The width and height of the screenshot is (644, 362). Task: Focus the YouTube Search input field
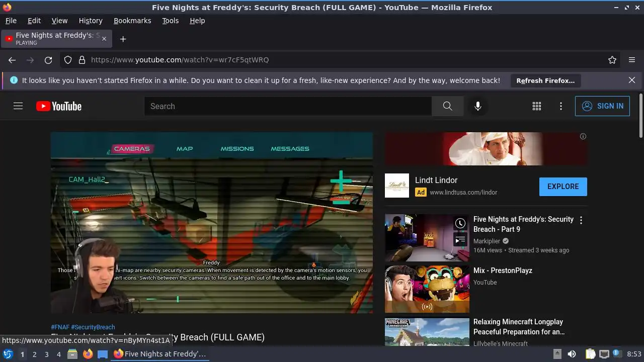(x=288, y=106)
